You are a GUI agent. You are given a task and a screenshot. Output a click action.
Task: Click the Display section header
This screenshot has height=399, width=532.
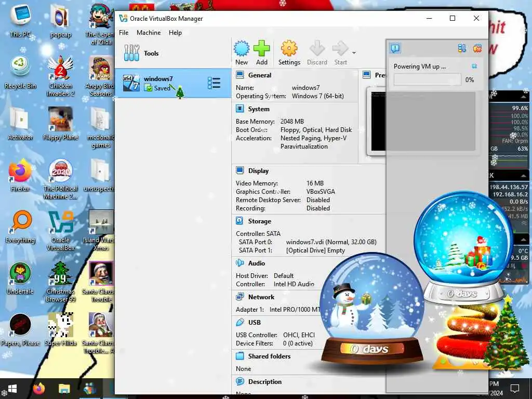click(258, 170)
